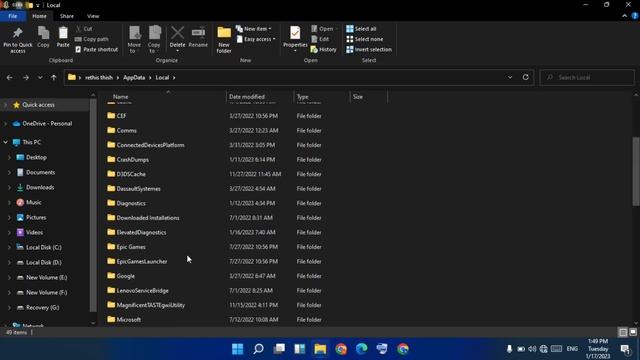This screenshot has width=640, height=360.
Task: Select the Google folder
Action: (x=126, y=276)
